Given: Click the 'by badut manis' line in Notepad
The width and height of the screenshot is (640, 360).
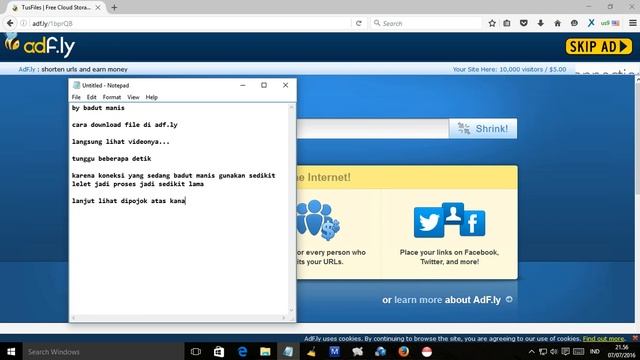Looking at the screenshot, I should pos(98,108).
